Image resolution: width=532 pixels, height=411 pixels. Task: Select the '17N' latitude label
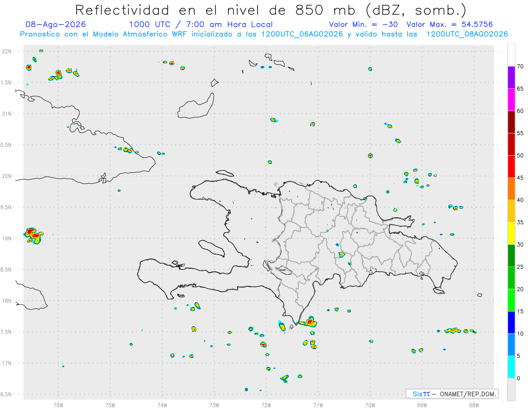coord(7,363)
